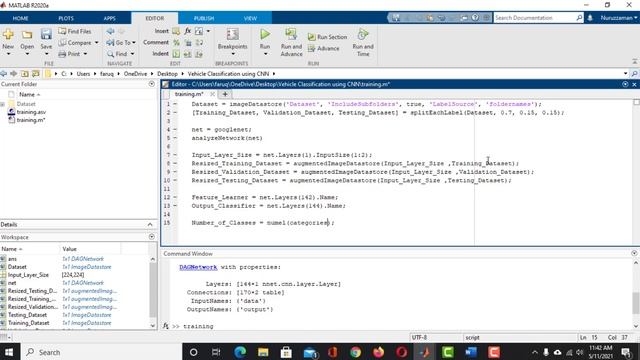Open the address bar history dropdown
Screen dimensions: 640x360
coord(625,74)
